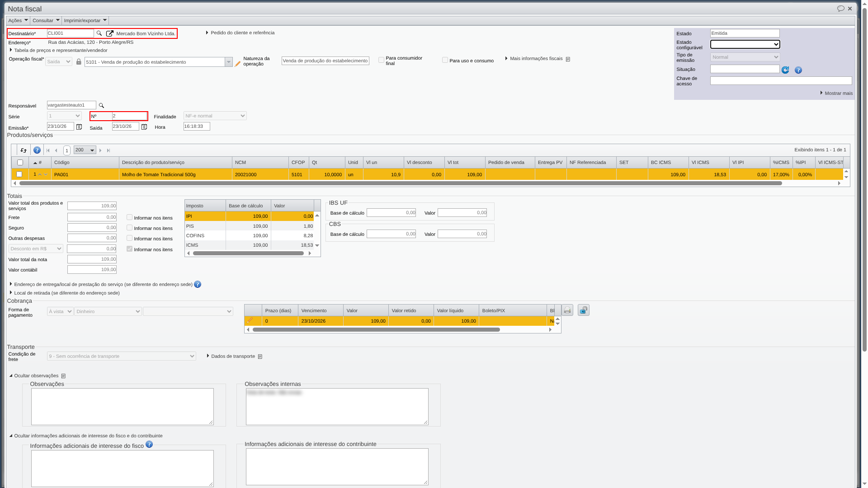
Task: Click the lock icon in Cobrança section
Action: coord(584,310)
